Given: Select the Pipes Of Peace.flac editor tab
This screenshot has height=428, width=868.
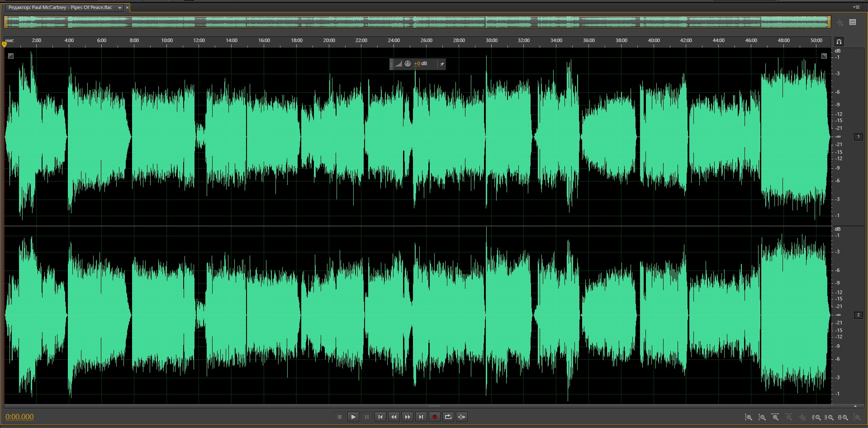Looking at the screenshot, I should 60,8.
